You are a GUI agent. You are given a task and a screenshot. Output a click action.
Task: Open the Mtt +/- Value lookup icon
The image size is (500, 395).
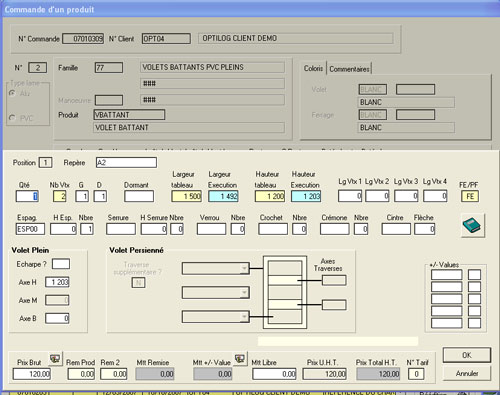pos(240,359)
